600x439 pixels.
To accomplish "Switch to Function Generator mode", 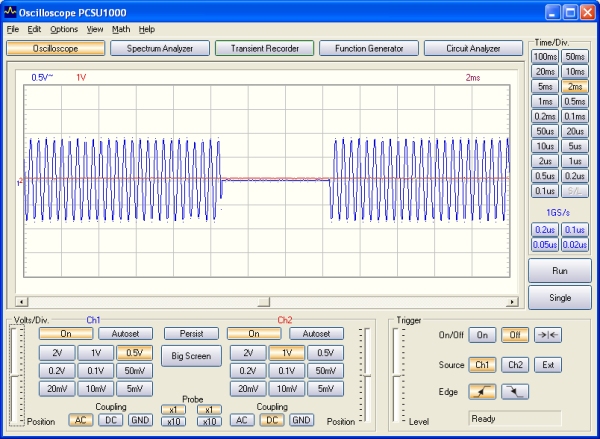I will click(369, 48).
